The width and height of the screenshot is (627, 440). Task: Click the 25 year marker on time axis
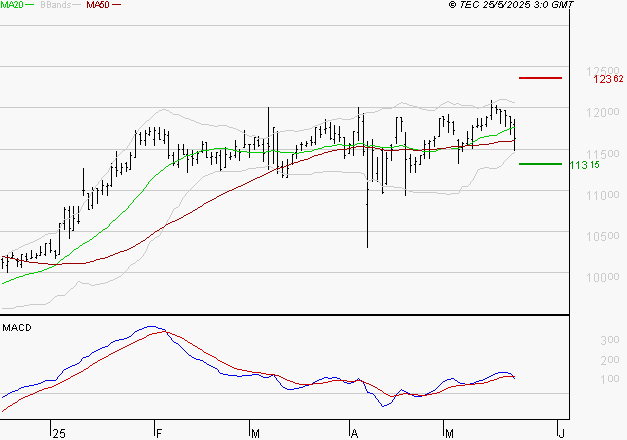click(x=59, y=434)
